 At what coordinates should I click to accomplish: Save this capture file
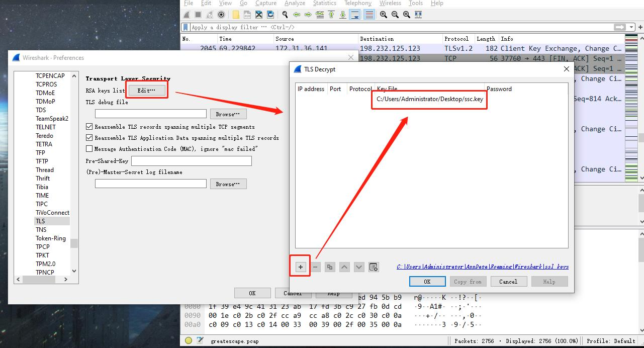tap(247, 15)
